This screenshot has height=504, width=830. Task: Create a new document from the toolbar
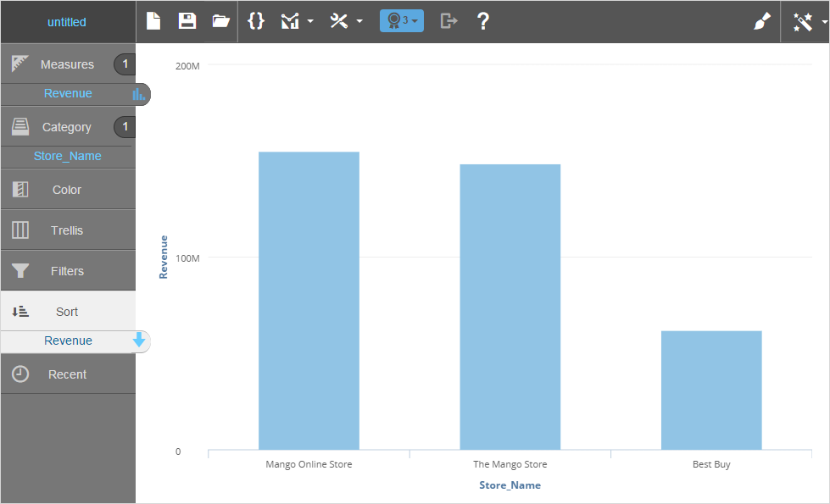tap(153, 21)
